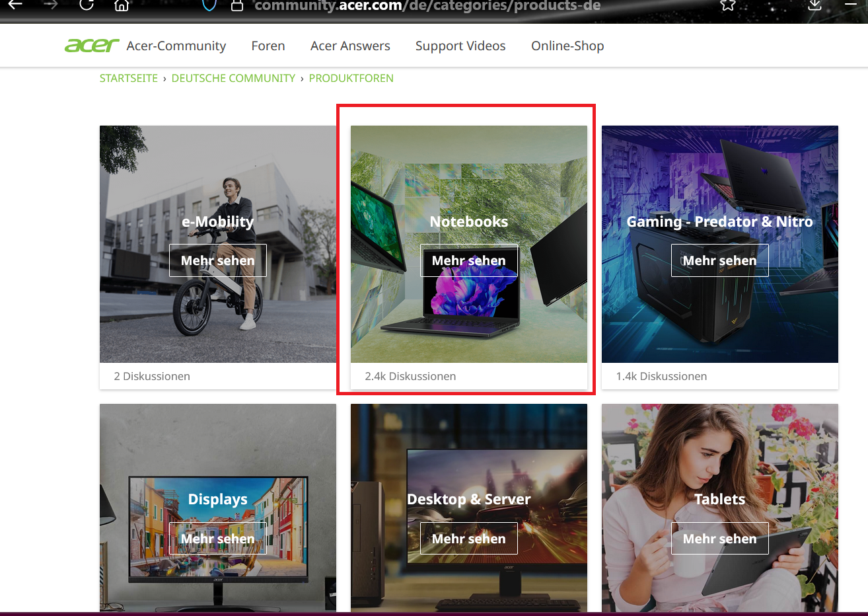Go to Acer Answers
The image size is (868, 616).
[350, 46]
